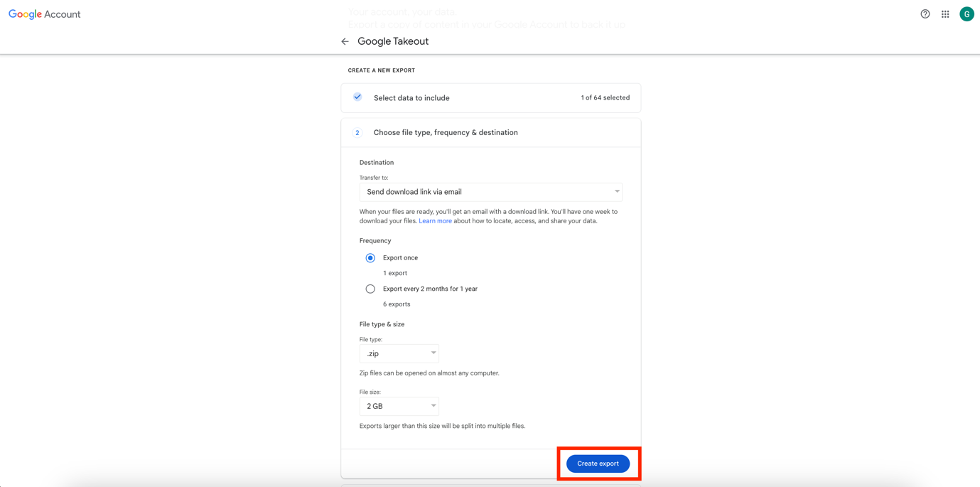
Task: Click the 1 of 64 selected count
Action: [605, 98]
